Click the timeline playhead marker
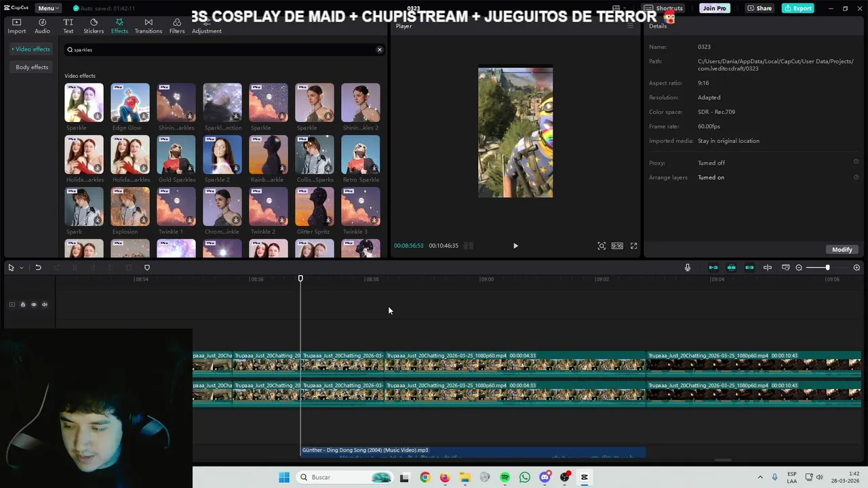The height and width of the screenshot is (488, 868). click(x=300, y=278)
